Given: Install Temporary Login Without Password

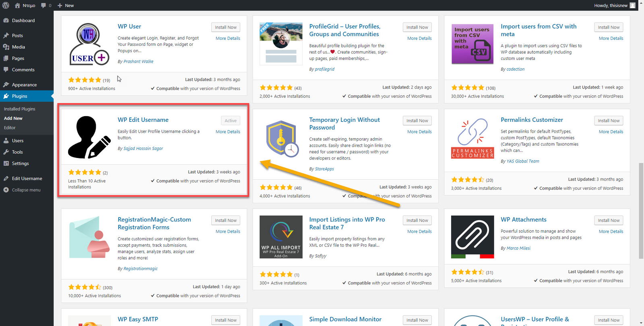Looking at the screenshot, I should tap(417, 121).
